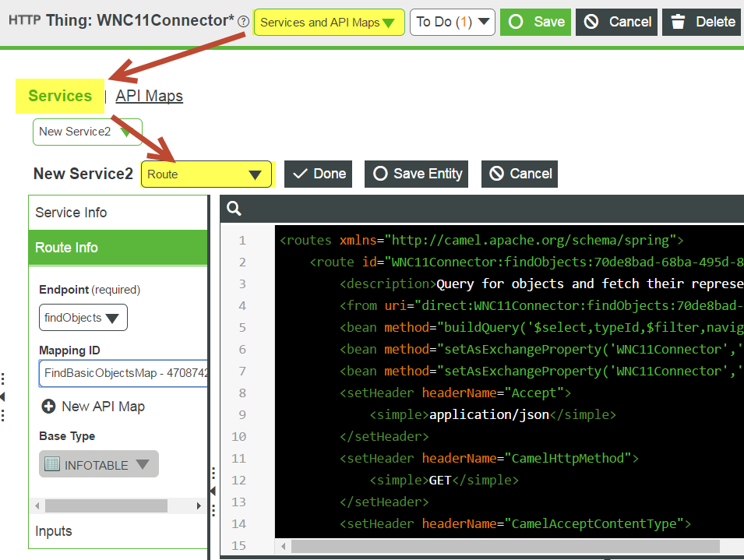744x560 pixels.
Task: Click the closing setHeader tag on line 10
Action: [x=384, y=437]
